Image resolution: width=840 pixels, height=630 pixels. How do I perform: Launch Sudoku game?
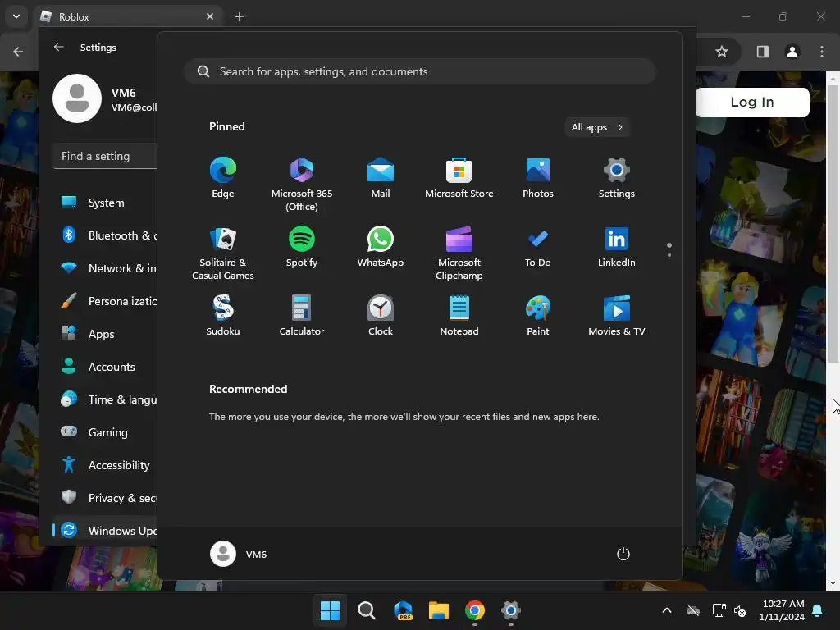pos(223,316)
